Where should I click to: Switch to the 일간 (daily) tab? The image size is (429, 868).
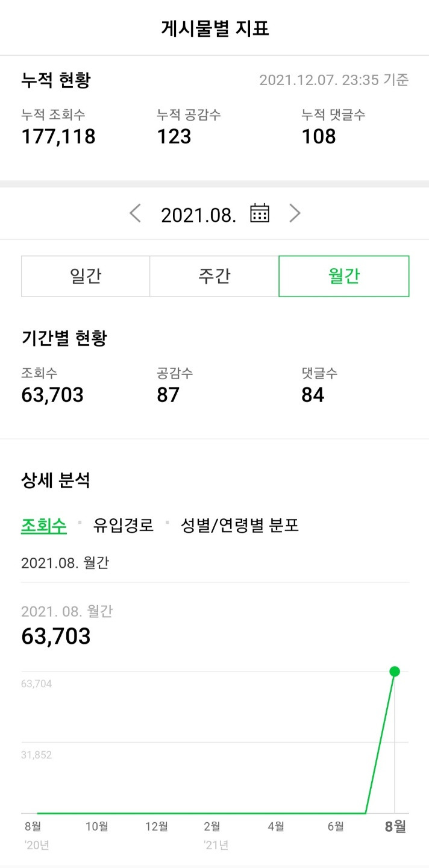pos(85,276)
